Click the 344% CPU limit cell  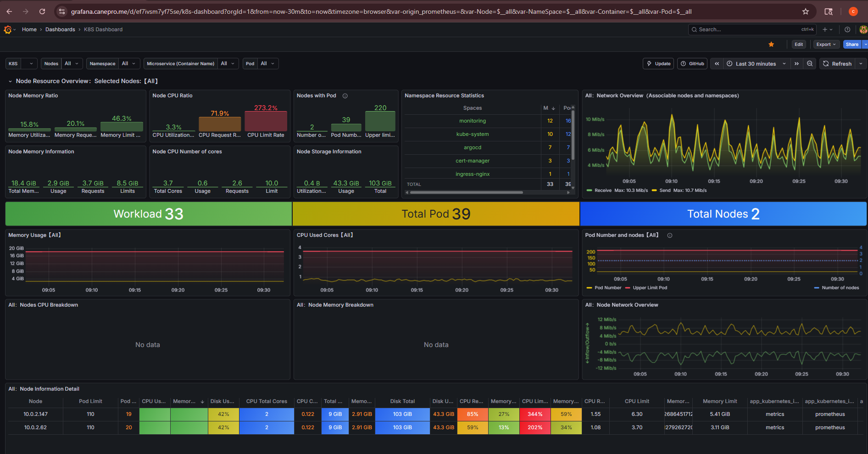tap(535, 415)
